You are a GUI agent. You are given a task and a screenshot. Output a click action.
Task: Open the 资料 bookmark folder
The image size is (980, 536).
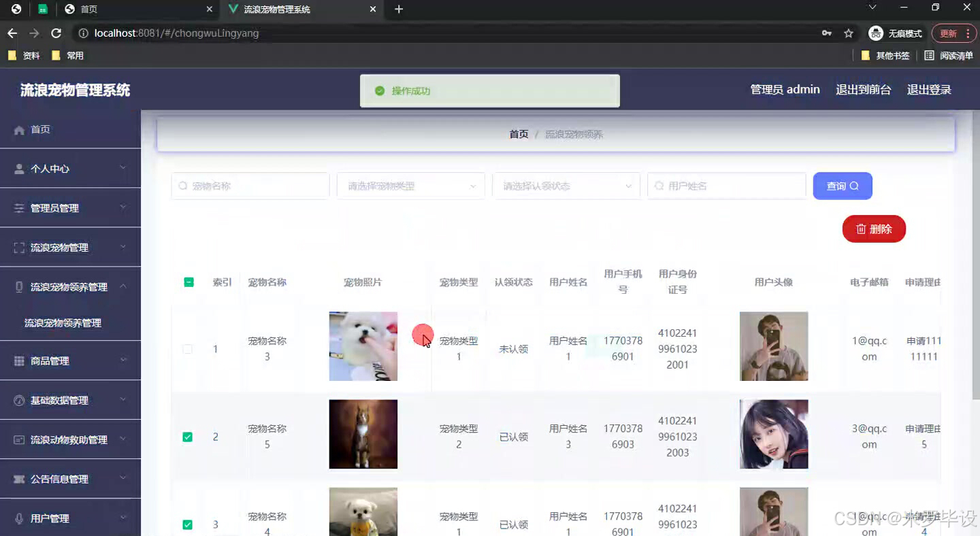(24, 56)
